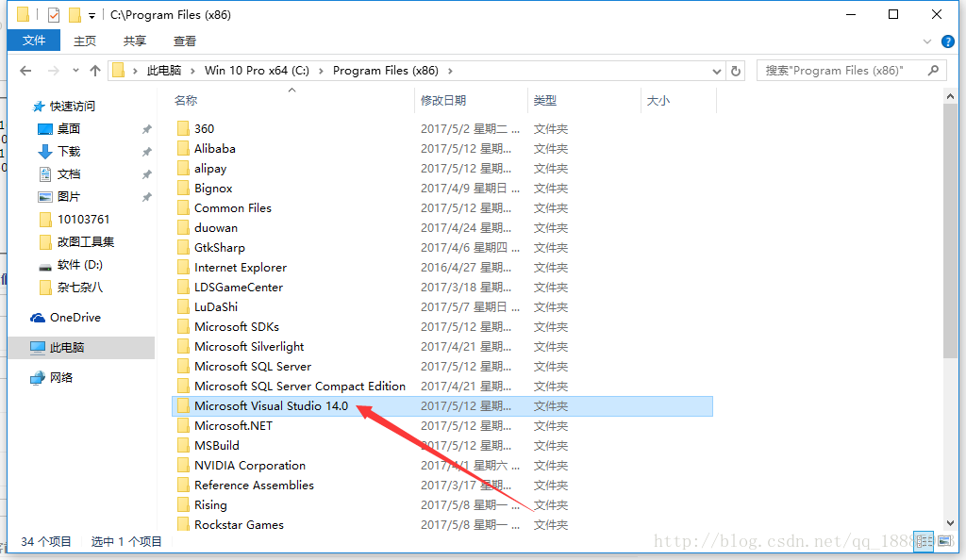Click the GtkSharp folder icon
966x560 pixels.
coord(183,247)
